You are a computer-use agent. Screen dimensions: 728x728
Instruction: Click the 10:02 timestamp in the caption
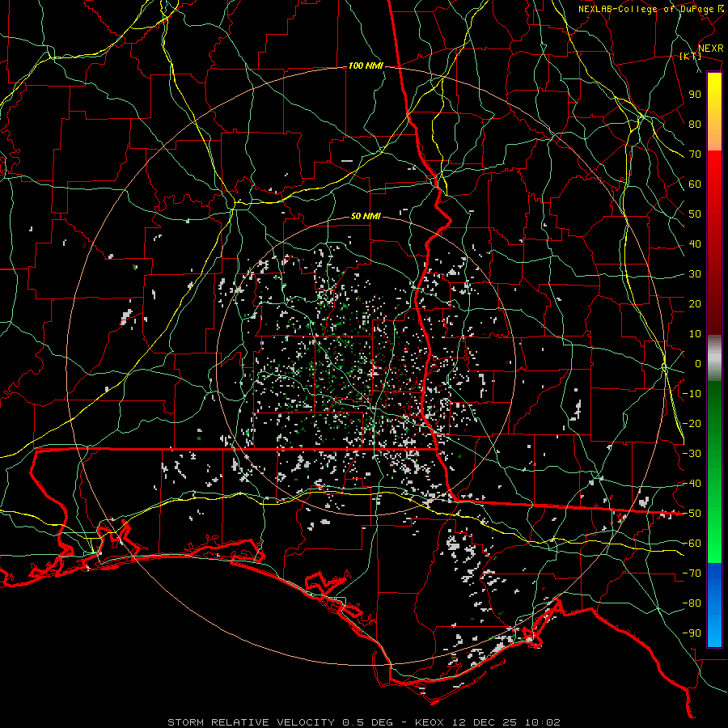click(543, 722)
